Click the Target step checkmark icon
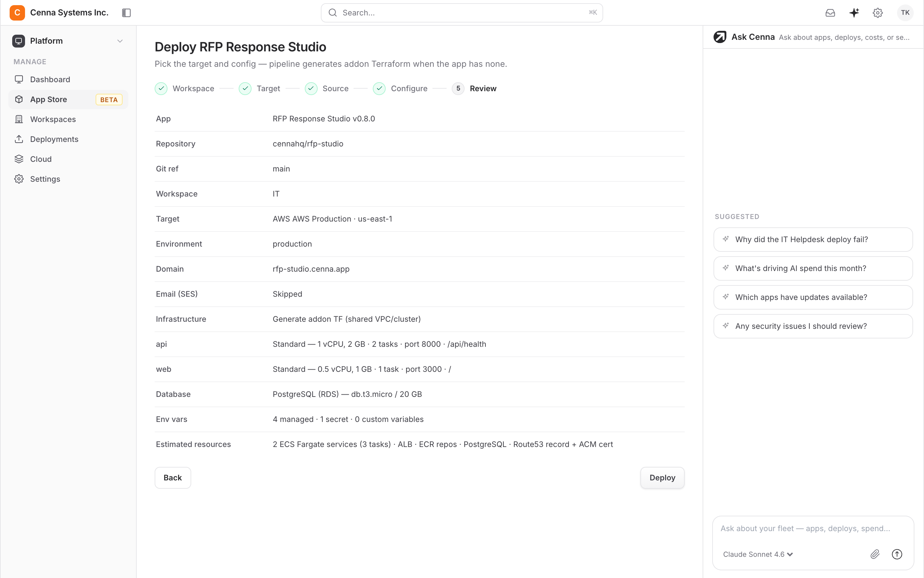This screenshot has width=924, height=578. (245, 88)
